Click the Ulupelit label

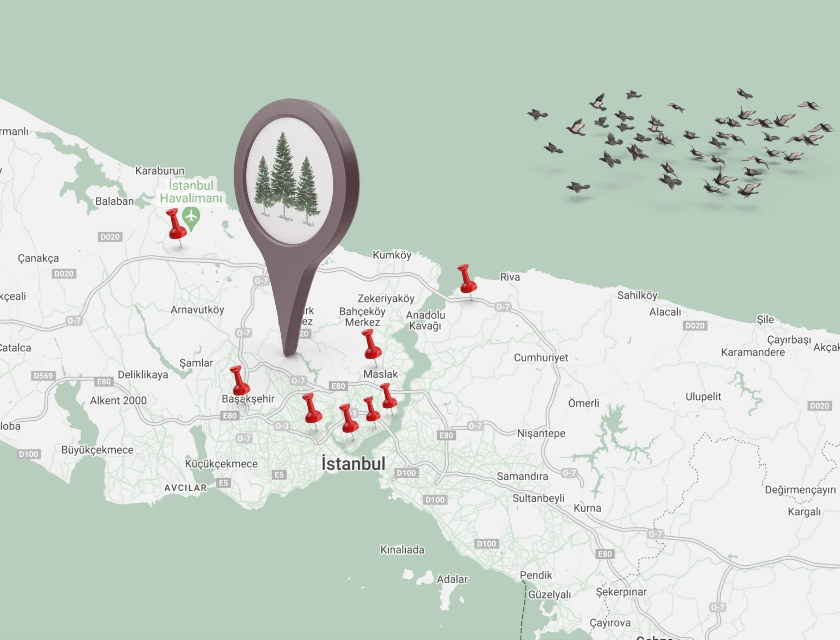(703, 397)
